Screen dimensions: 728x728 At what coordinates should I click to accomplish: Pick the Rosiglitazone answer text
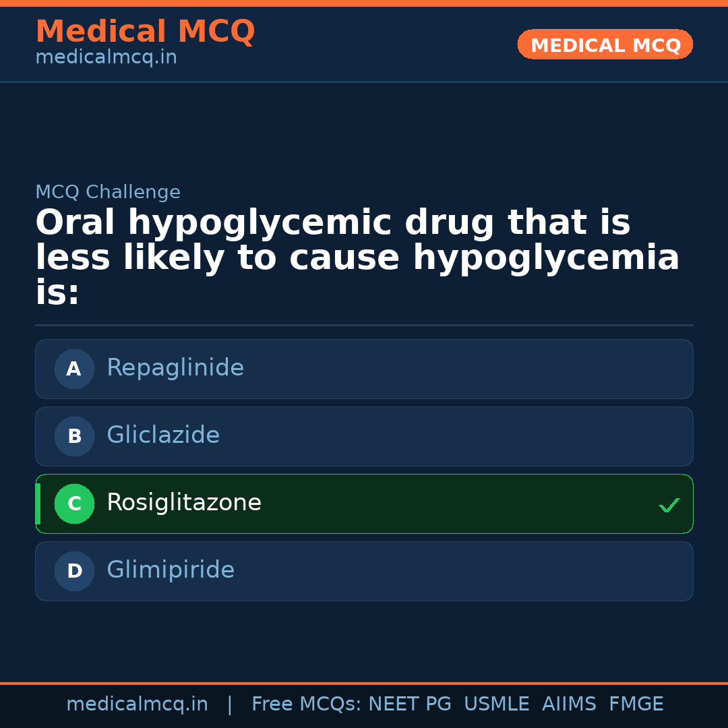pyautogui.click(x=184, y=503)
